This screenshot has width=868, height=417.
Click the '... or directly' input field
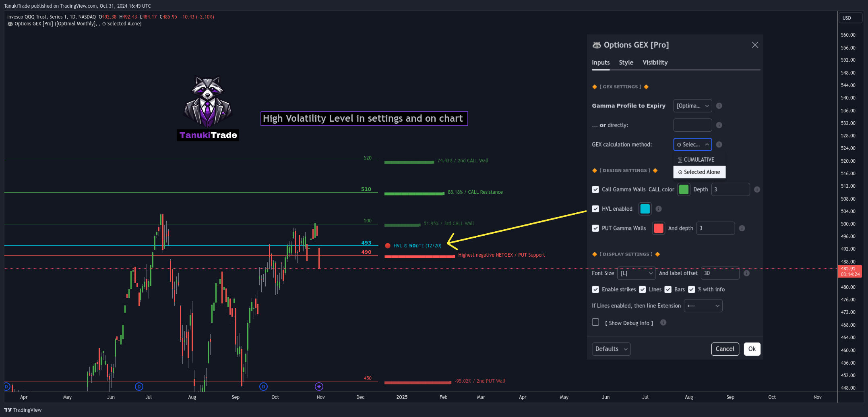pos(692,125)
